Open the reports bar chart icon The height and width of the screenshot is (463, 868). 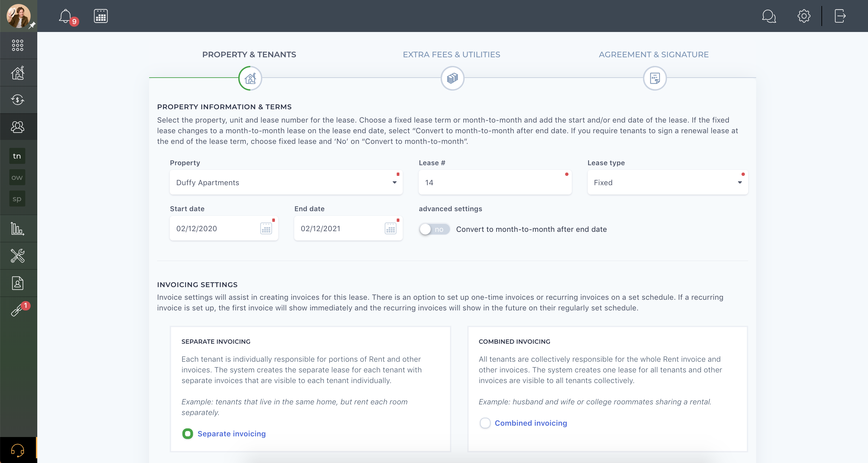pyautogui.click(x=18, y=229)
